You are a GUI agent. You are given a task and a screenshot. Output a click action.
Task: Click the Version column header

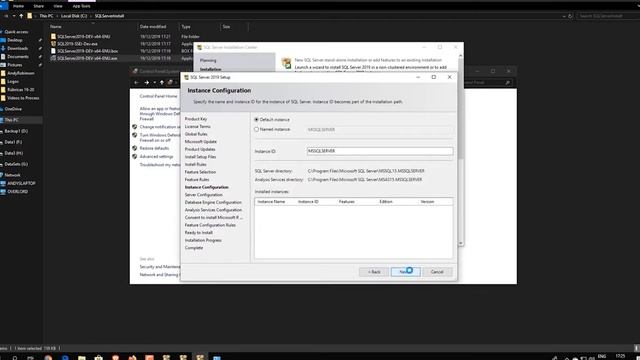click(x=427, y=202)
